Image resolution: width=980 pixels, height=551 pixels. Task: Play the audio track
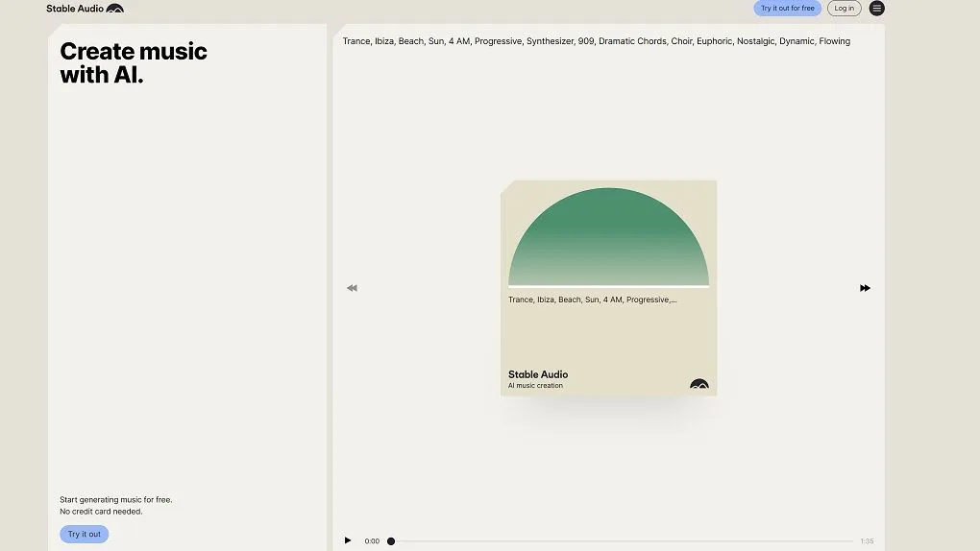(348, 540)
